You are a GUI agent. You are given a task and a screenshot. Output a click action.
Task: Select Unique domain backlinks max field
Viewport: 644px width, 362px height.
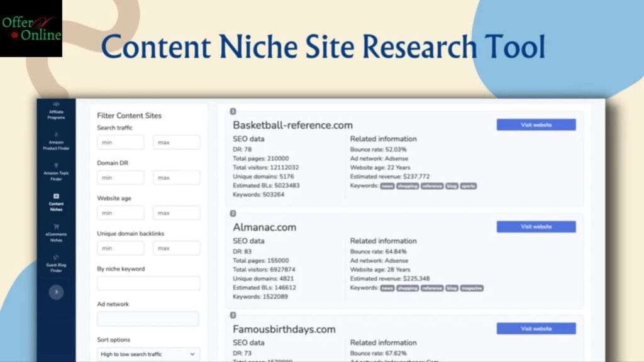coord(177,248)
